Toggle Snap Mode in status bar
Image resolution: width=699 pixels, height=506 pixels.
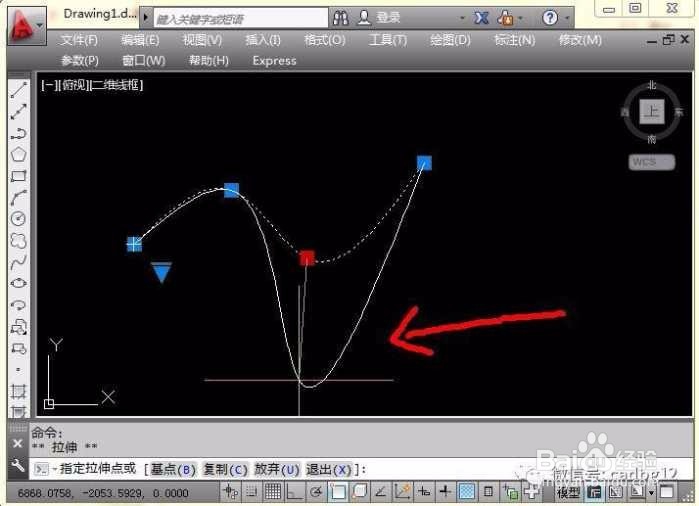(252, 492)
